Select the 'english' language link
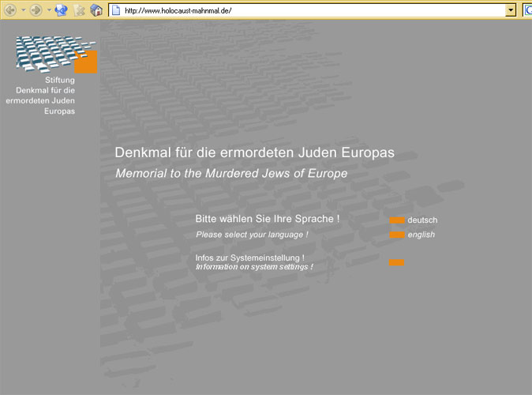Viewport: 532px width, 395px height. [x=421, y=235]
